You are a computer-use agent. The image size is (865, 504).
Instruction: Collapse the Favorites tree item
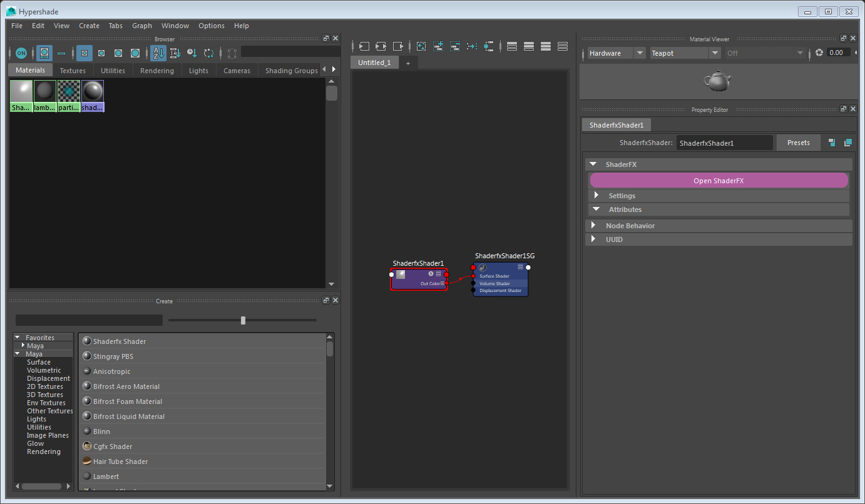tap(18, 338)
